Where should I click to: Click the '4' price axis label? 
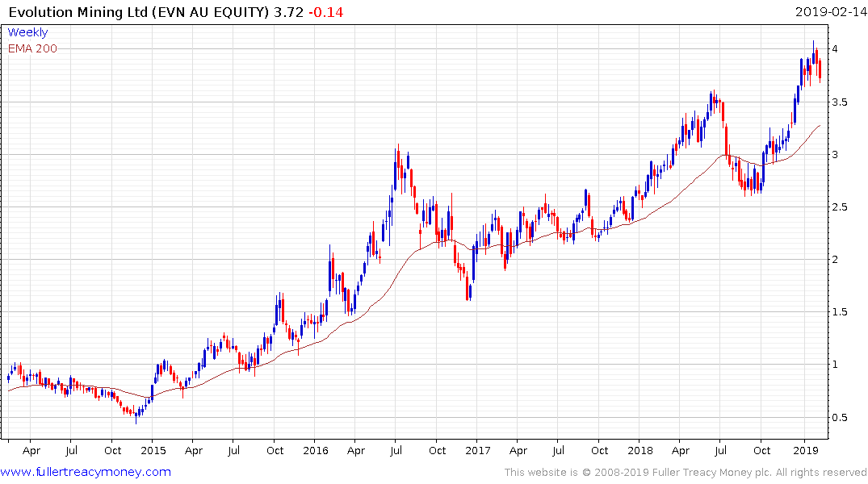click(x=835, y=48)
